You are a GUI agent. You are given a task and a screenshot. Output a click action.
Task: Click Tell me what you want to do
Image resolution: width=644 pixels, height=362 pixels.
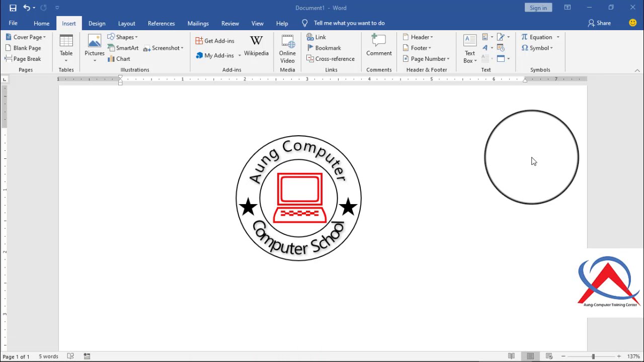(x=349, y=23)
